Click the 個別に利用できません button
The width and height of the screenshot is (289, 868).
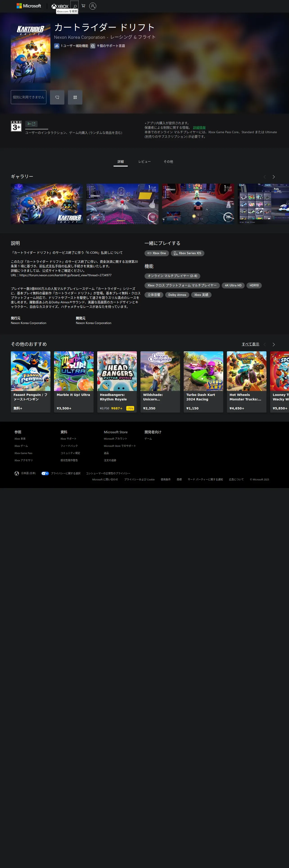click(x=29, y=97)
